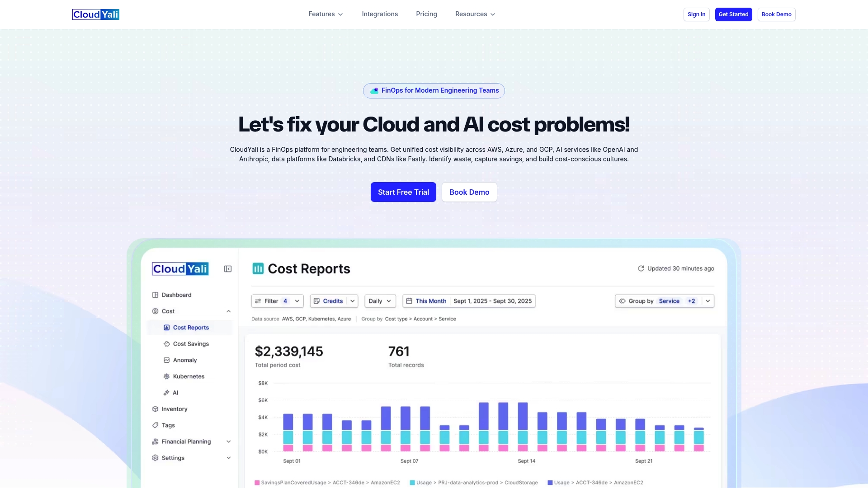Click the Group by eye icon
This screenshot has height=488, width=868.
(622, 301)
